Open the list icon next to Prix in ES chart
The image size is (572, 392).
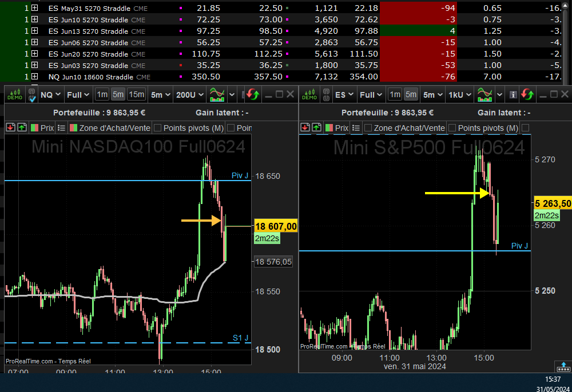point(356,128)
